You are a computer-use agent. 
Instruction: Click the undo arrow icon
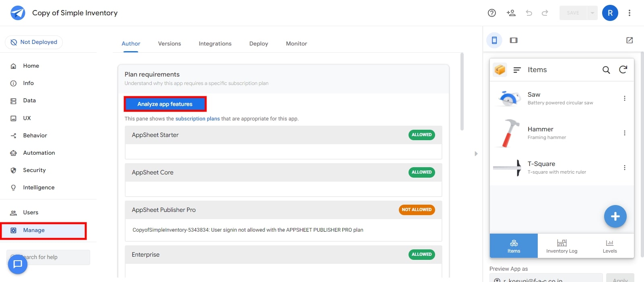[529, 13]
